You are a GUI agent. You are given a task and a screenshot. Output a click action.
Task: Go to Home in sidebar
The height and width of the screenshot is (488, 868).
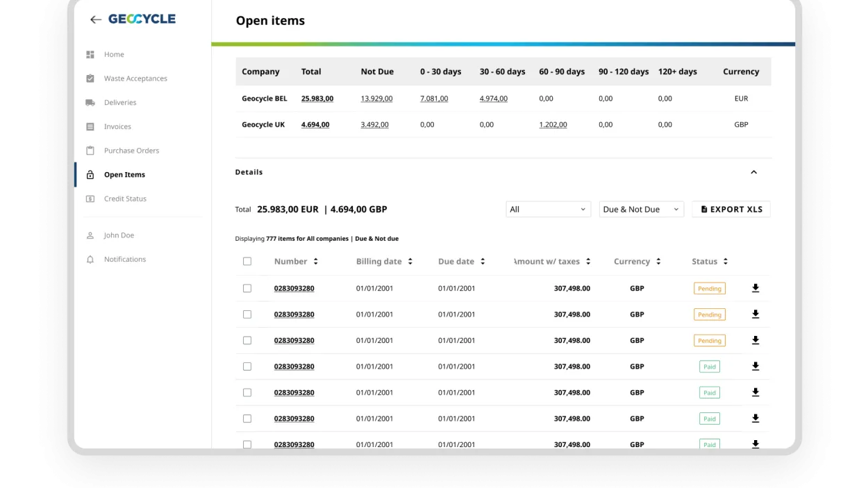(x=114, y=54)
